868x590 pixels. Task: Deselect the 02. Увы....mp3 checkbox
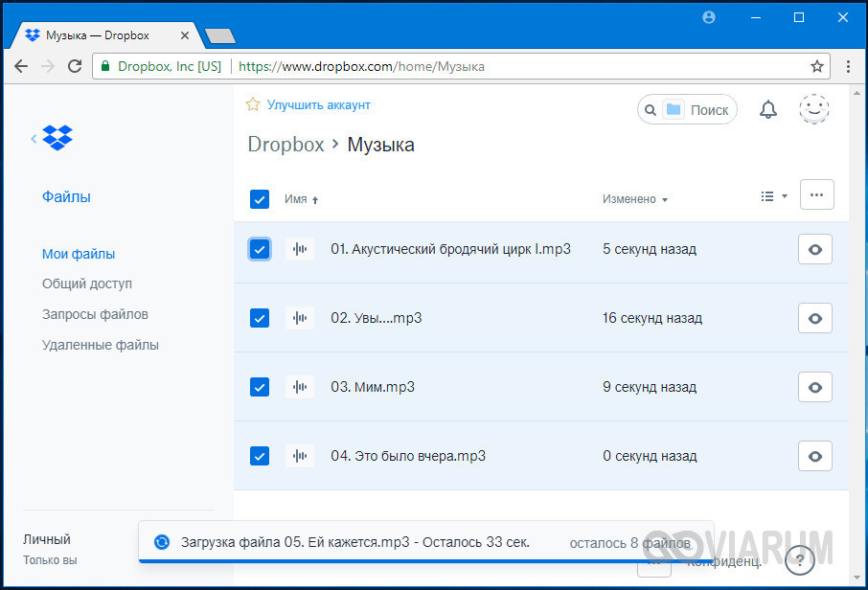259,318
